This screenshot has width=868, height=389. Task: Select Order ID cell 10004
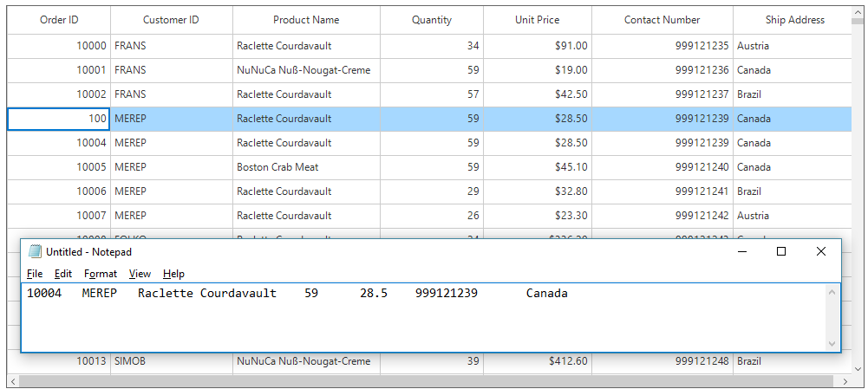[59, 143]
